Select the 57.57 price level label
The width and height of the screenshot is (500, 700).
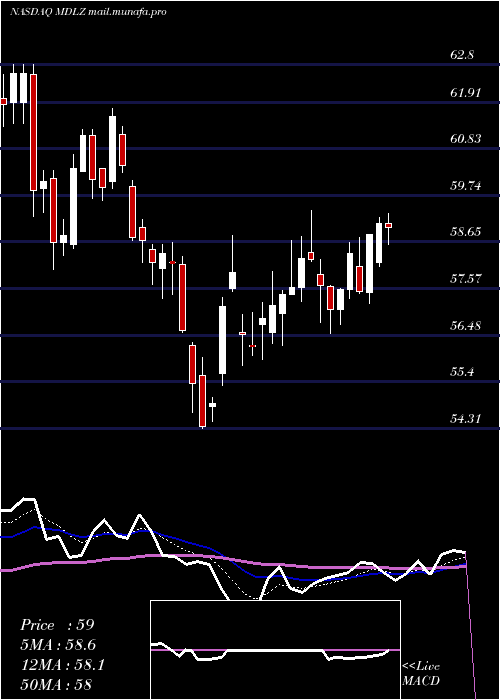[x=466, y=279]
